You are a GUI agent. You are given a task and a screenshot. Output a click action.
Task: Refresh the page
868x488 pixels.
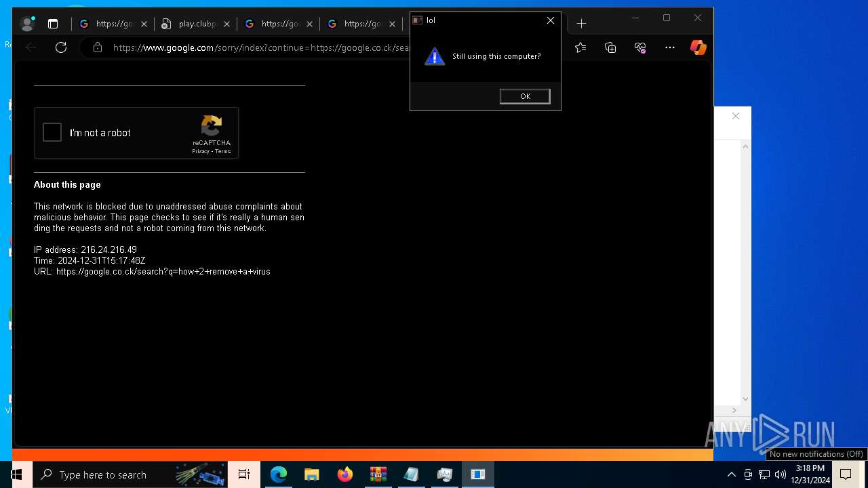(61, 47)
